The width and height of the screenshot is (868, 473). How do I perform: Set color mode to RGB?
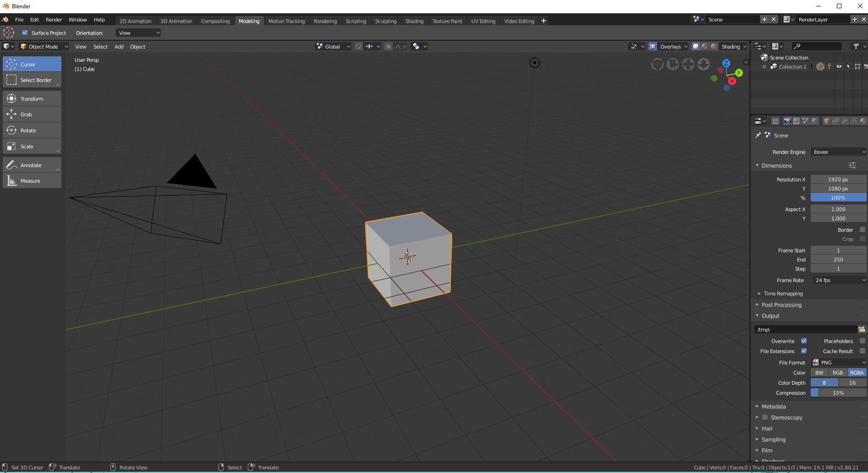pos(838,372)
